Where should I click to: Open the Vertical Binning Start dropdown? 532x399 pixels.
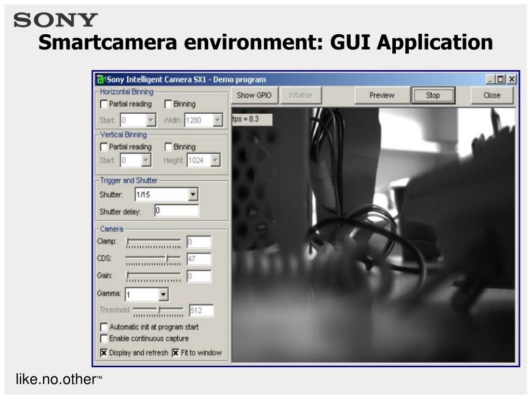click(x=146, y=160)
